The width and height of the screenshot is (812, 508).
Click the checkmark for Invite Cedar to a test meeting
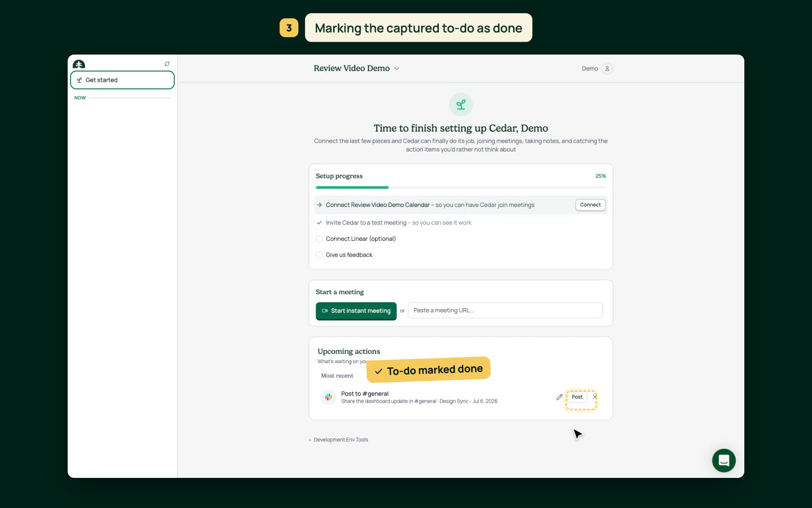point(319,223)
